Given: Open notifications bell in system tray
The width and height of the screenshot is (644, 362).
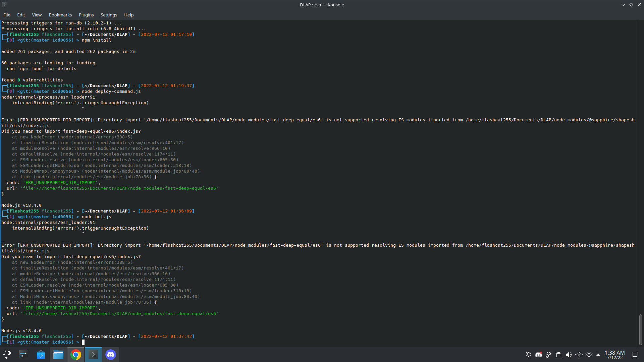Looking at the screenshot, I should coord(529,355).
